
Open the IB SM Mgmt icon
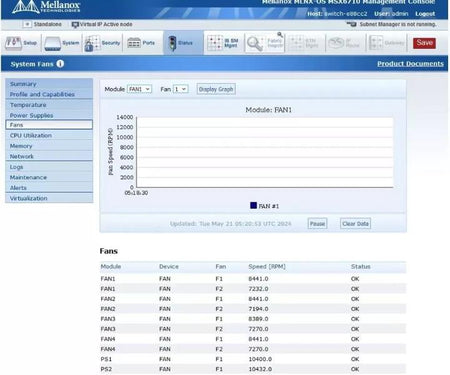click(215, 43)
